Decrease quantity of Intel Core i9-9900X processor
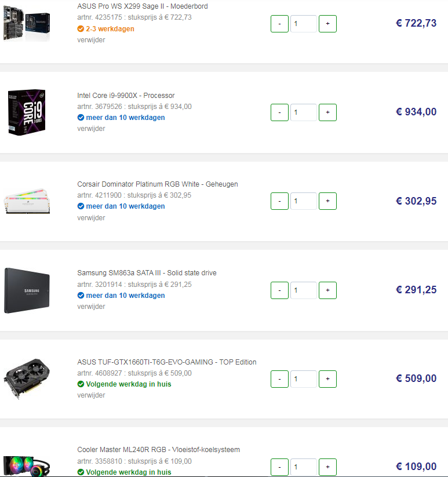448x477 pixels. 279,112
